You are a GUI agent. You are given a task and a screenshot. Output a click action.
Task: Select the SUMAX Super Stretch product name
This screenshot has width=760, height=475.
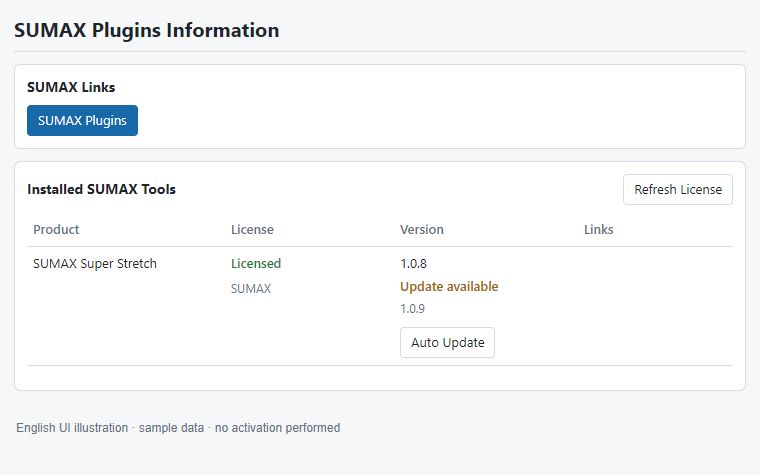tap(95, 264)
